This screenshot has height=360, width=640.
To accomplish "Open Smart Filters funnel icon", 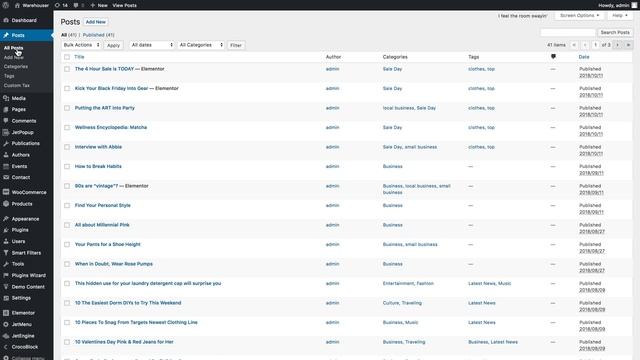I will (x=6, y=253).
